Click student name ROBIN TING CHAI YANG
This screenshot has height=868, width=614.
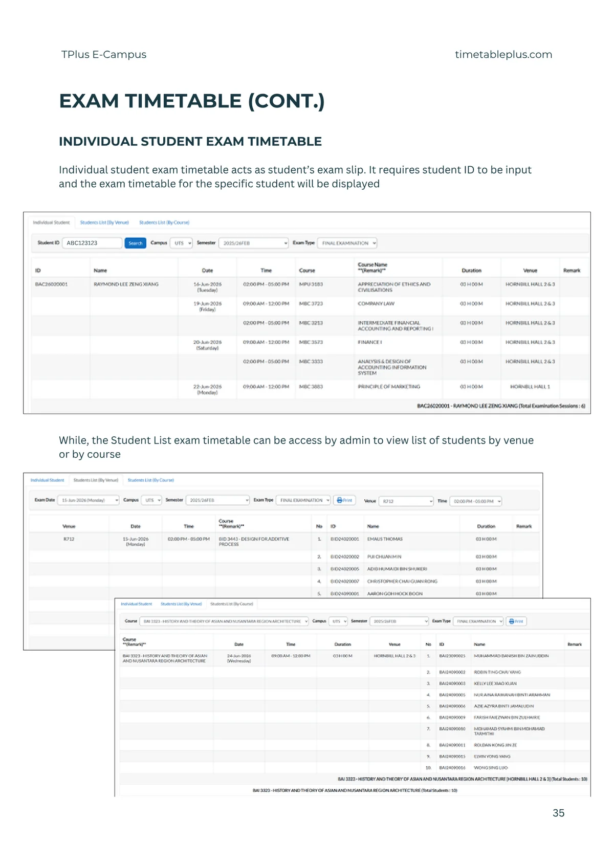click(x=497, y=672)
